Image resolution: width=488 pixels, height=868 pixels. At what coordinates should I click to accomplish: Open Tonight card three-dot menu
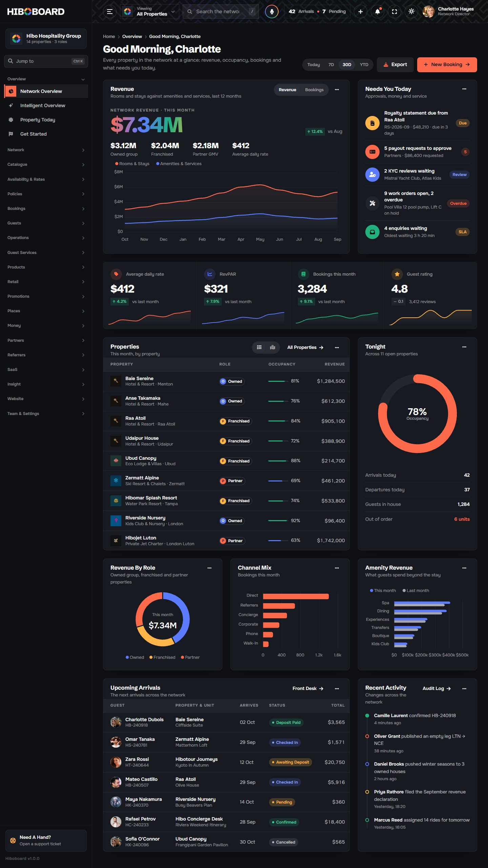coord(464,347)
